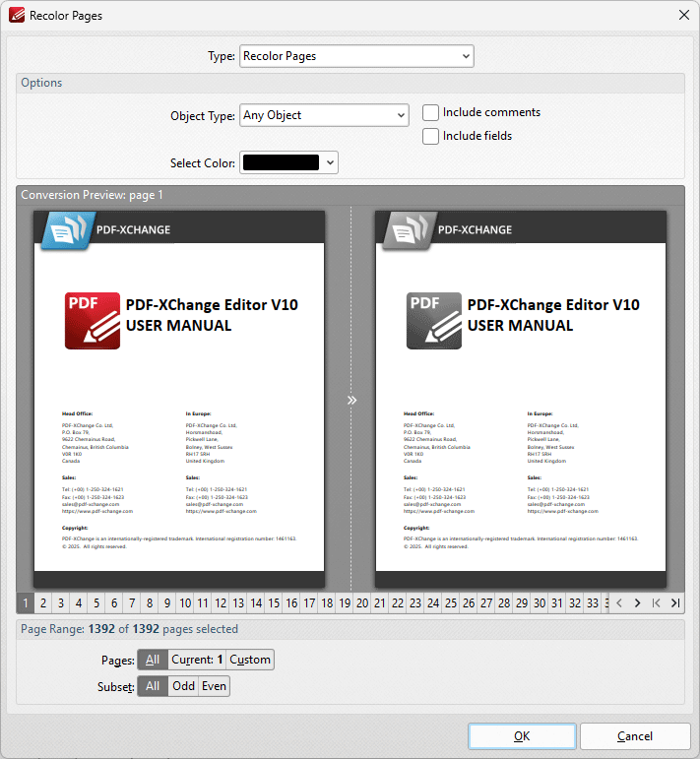The width and height of the screenshot is (700, 759).
Task: Click the original page preview thumbnail
Action: tap(179, 399)
